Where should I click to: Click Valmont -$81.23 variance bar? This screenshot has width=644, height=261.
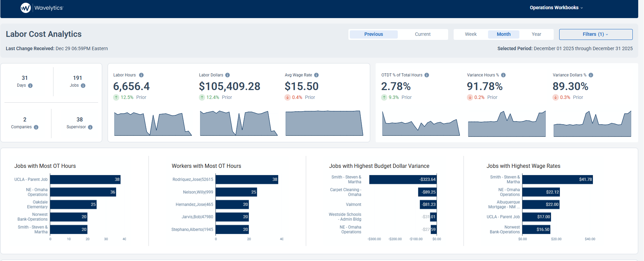tap(428, 204)
